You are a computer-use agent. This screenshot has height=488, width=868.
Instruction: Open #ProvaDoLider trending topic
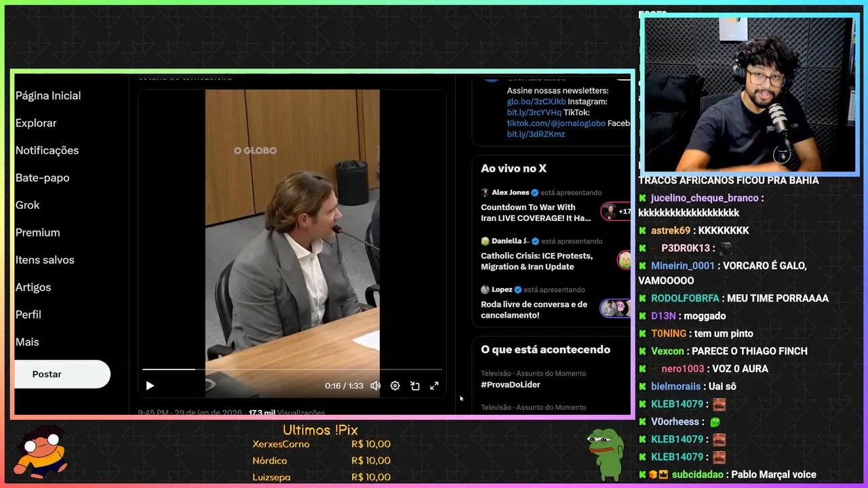511,385
